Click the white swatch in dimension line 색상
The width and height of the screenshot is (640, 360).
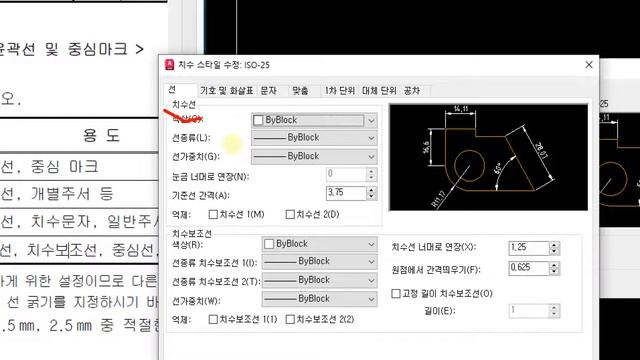pyautogui.click(x=258, y=120)
